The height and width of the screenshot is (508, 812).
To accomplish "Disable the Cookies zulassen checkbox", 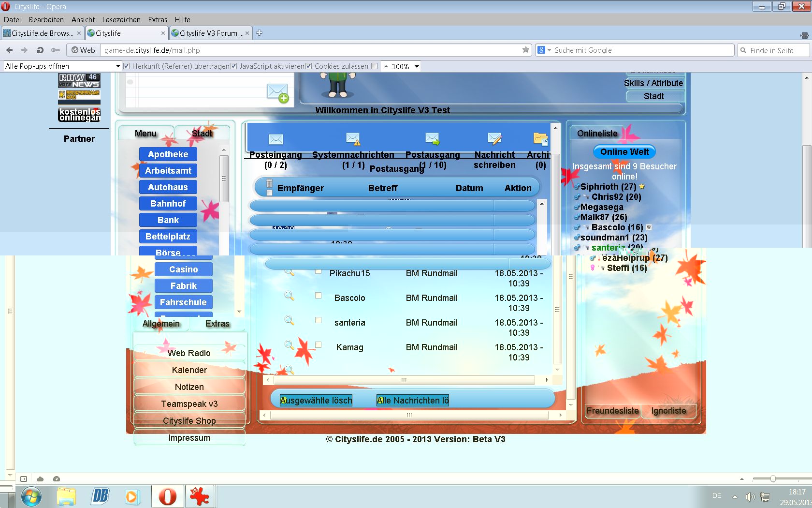I will (x=309, y=66).
